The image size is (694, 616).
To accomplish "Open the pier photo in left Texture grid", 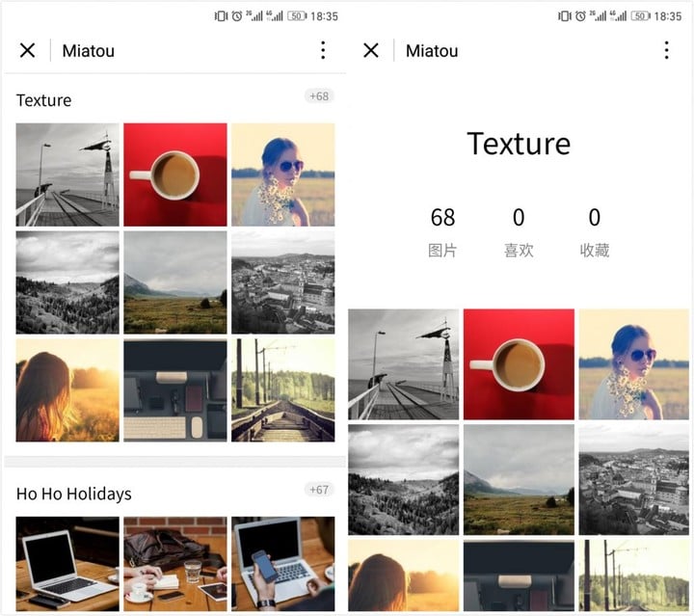I will pyautogui.click(x=67, y=174).
